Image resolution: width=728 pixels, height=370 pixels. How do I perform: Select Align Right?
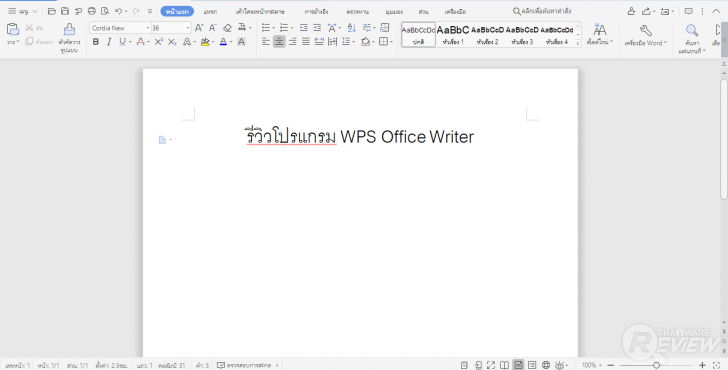[292, 42]
